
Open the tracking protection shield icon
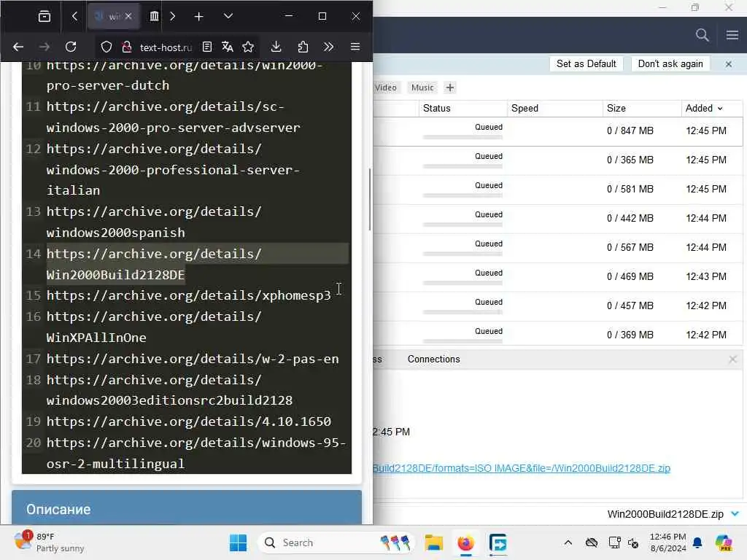(107, 47)
